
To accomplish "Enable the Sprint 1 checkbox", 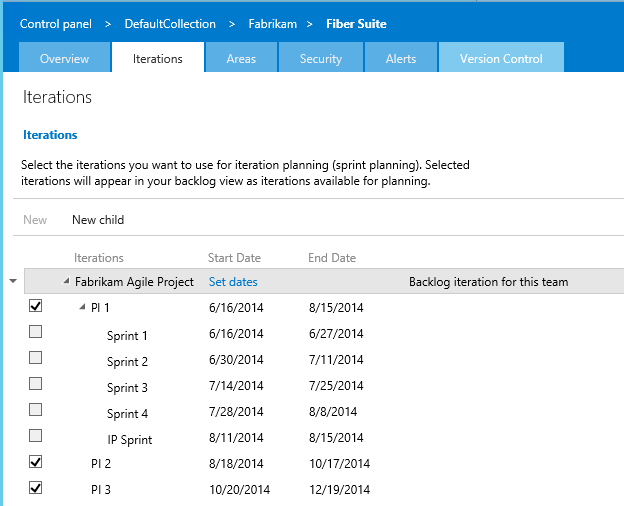I will click(36, 331).
